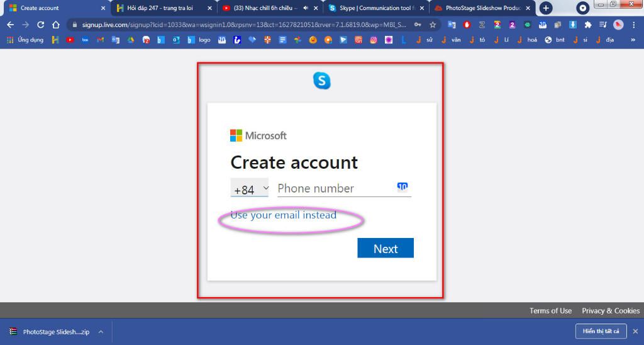Show more bookmarks with double chevron
Screen dimensions: 644x345
tap(633, 40)
